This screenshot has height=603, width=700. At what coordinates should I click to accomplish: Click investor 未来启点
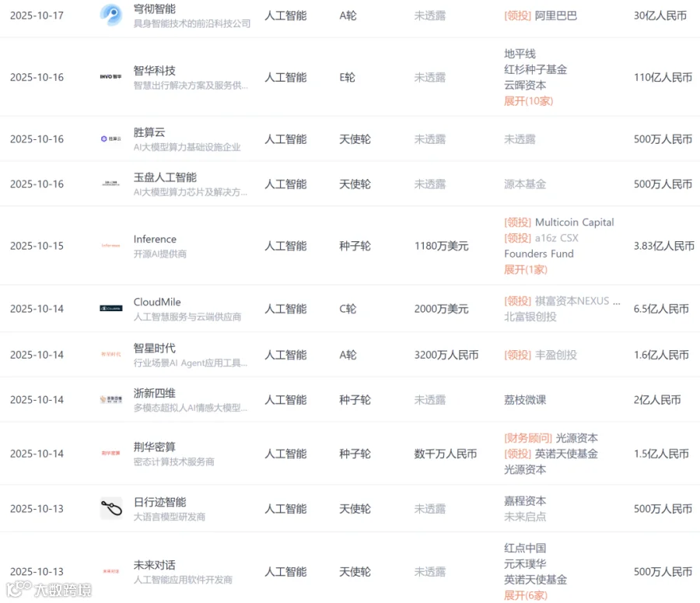525,517
